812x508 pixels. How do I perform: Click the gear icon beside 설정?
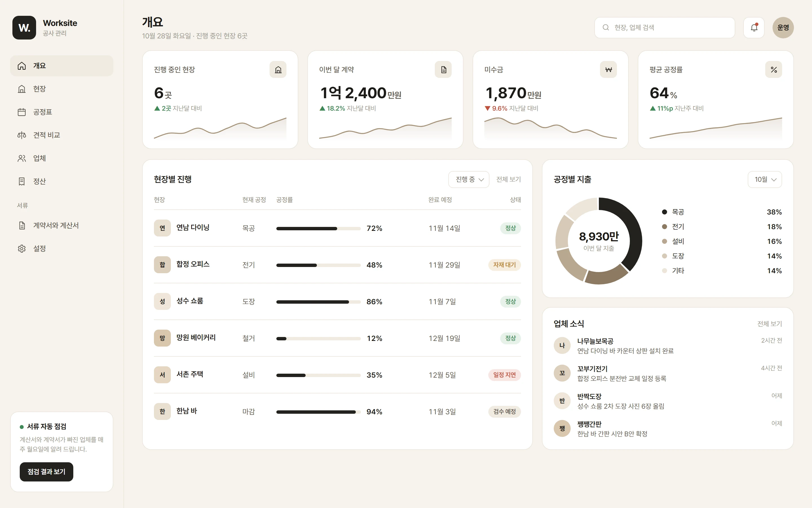(x=22, y=249)
